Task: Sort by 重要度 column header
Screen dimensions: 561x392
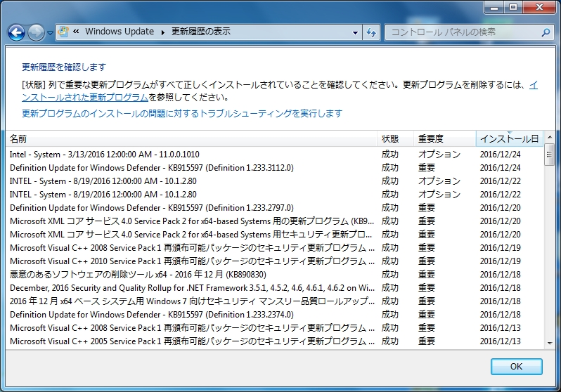Action: point(445,139)
